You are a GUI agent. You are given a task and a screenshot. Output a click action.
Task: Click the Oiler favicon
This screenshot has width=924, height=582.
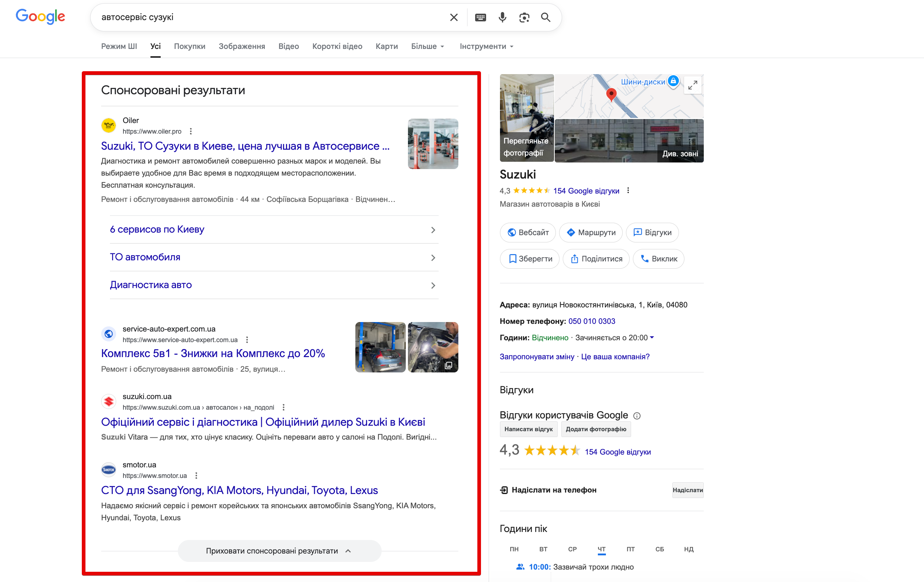pos(108,126)
